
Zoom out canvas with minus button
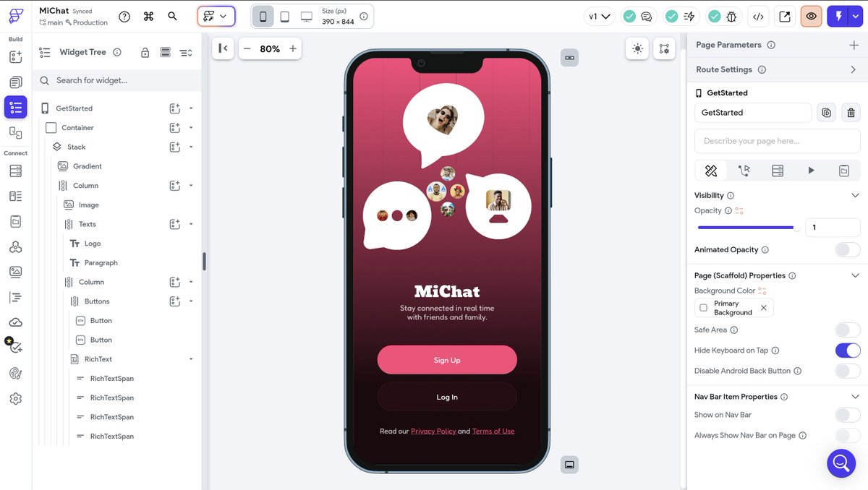click(247, 49)
